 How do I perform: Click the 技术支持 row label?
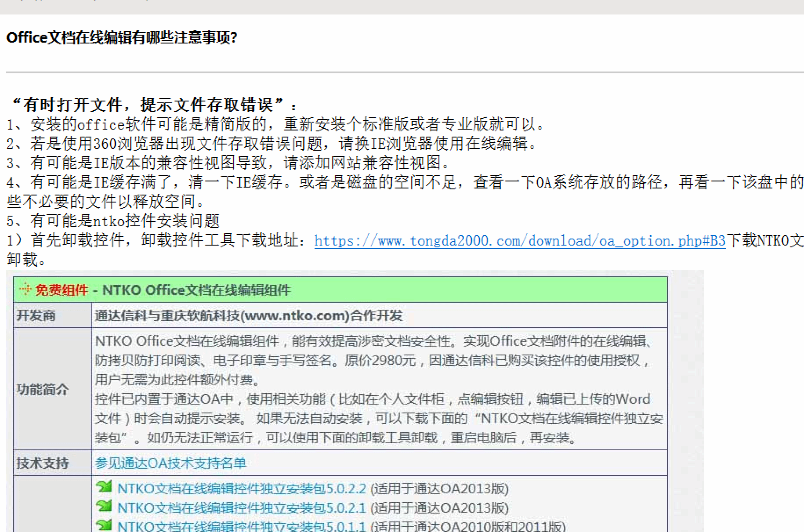tap(43, 463)
